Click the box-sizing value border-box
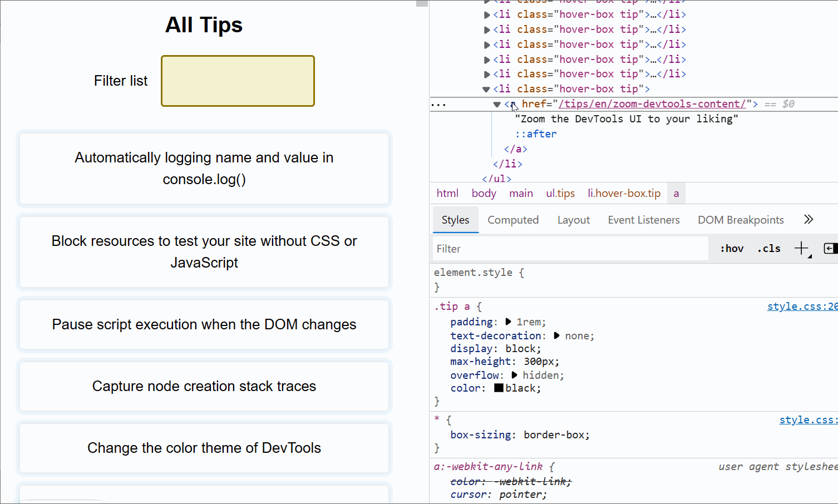The width and height of the screenshot is (838, 504). point(555,435)
